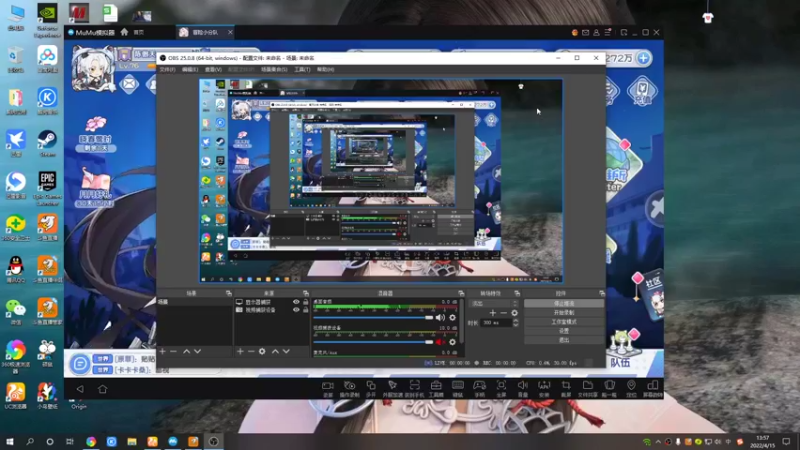Image resolution: width=800 pixels, height=450 pixels.
Task: Mute the desktop audio speaker icon
Action: tap(440, 317)
